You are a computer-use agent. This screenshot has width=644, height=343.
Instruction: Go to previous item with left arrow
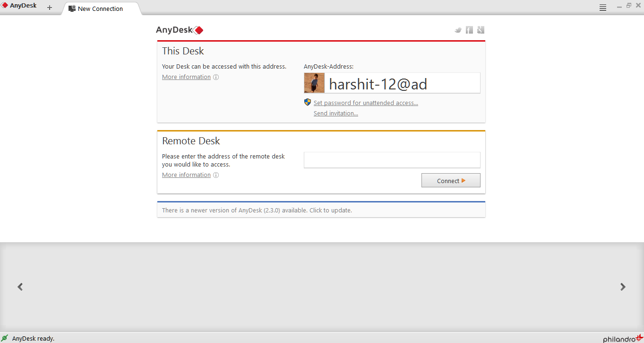[20, 287]
